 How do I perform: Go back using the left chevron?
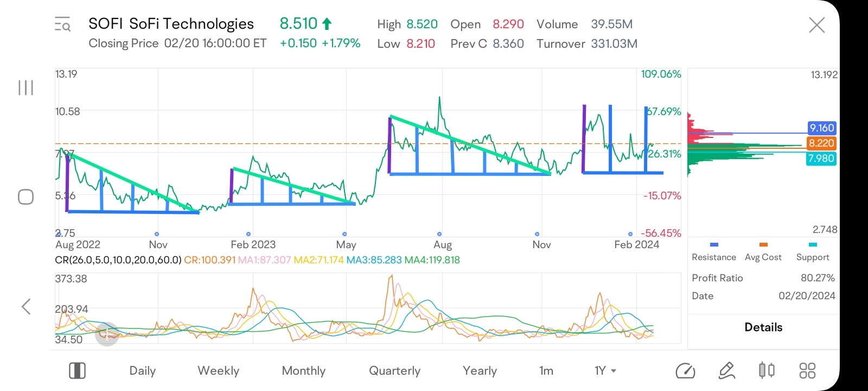pyautogui.click(x=25, y=306)
